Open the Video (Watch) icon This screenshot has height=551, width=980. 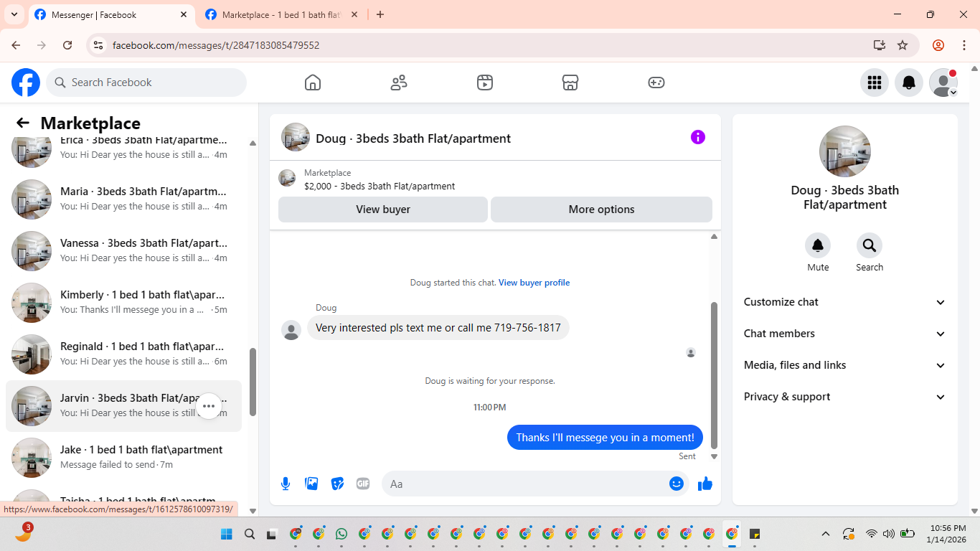(x=485, y=83)
